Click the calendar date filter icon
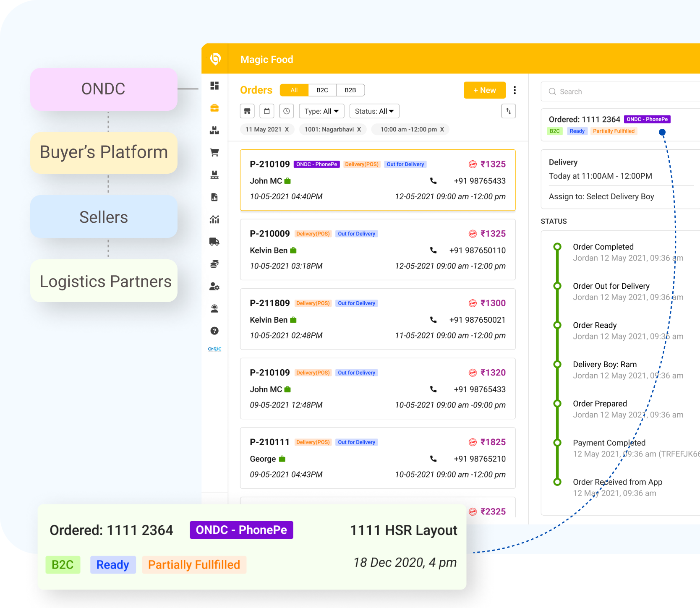Viewport: 700px width, 608px height. 267,111
